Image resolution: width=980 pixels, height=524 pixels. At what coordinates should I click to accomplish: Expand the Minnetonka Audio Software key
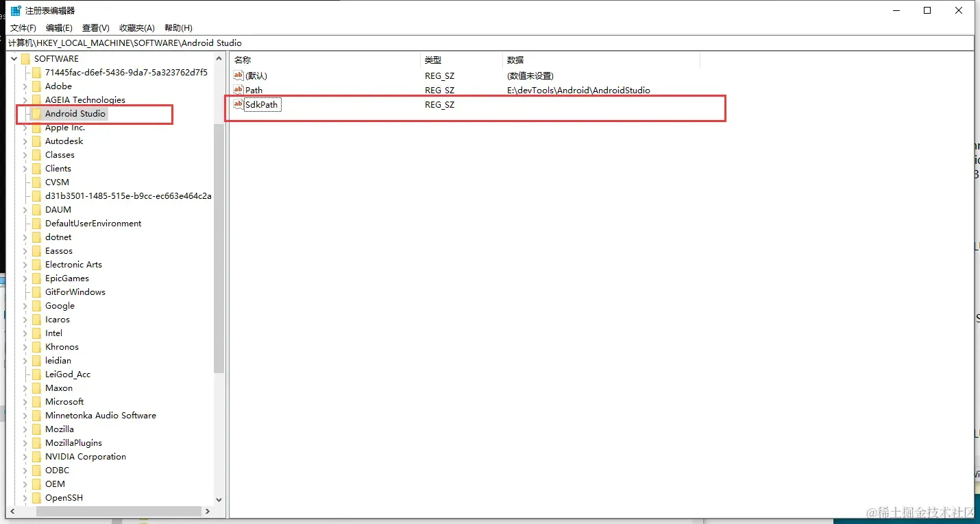[25, 416]
